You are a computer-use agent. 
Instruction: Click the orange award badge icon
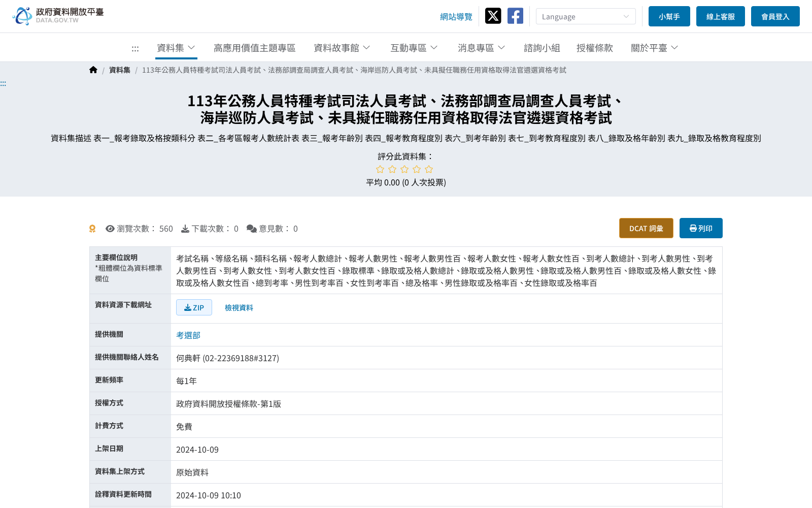pos(92,229)
